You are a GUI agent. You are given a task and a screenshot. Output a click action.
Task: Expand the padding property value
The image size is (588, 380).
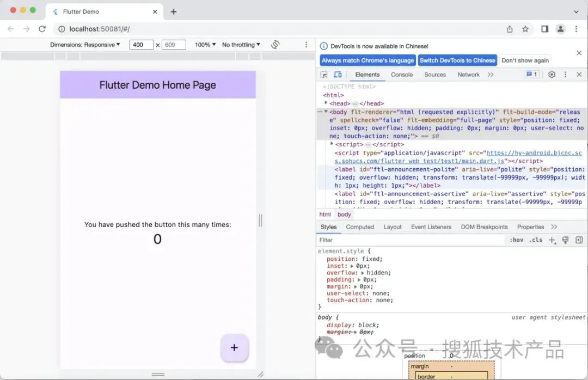[x=359, y=280]
